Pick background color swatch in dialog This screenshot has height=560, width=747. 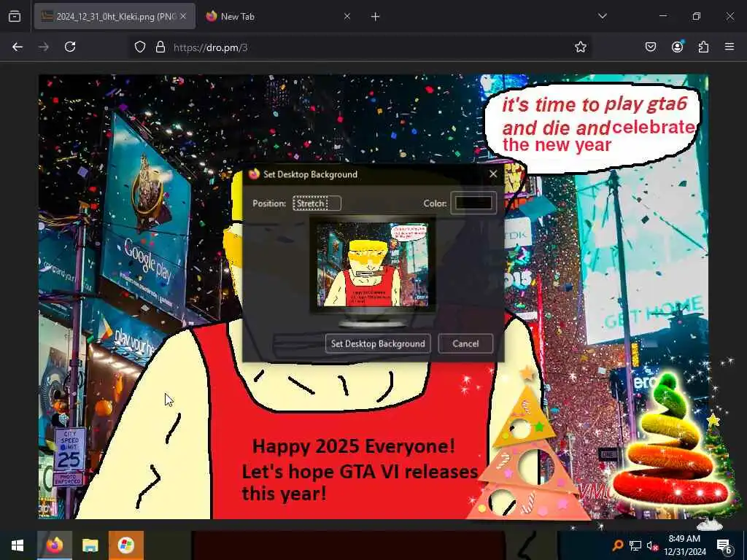coord(473,203)
